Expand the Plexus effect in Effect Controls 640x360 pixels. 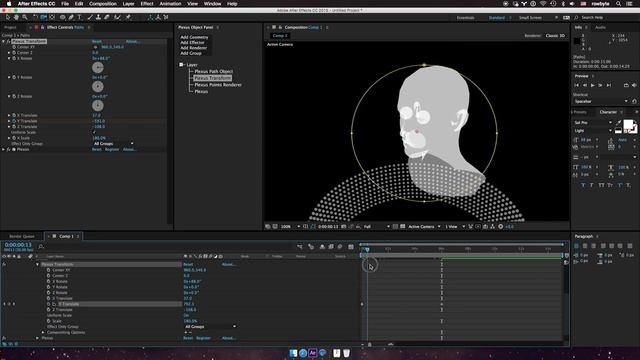pyautogui.click(x=3, y=150)
